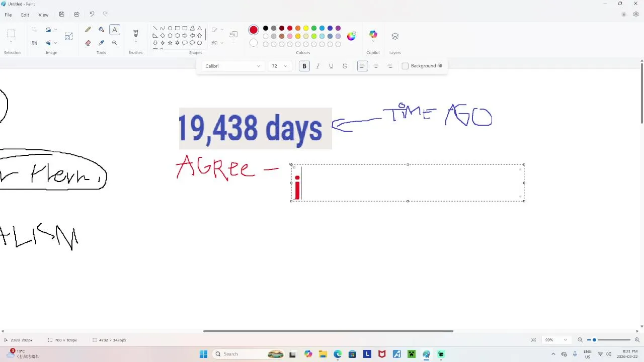Set text alignment to centre
This screenshot has width=644, height=362.
tap(376, 66)
